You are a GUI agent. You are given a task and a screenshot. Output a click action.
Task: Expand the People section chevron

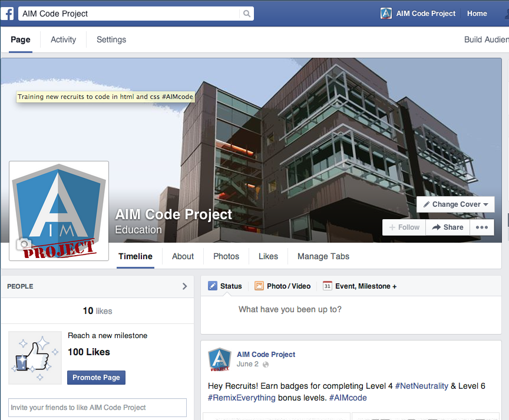tap(184, 286)
